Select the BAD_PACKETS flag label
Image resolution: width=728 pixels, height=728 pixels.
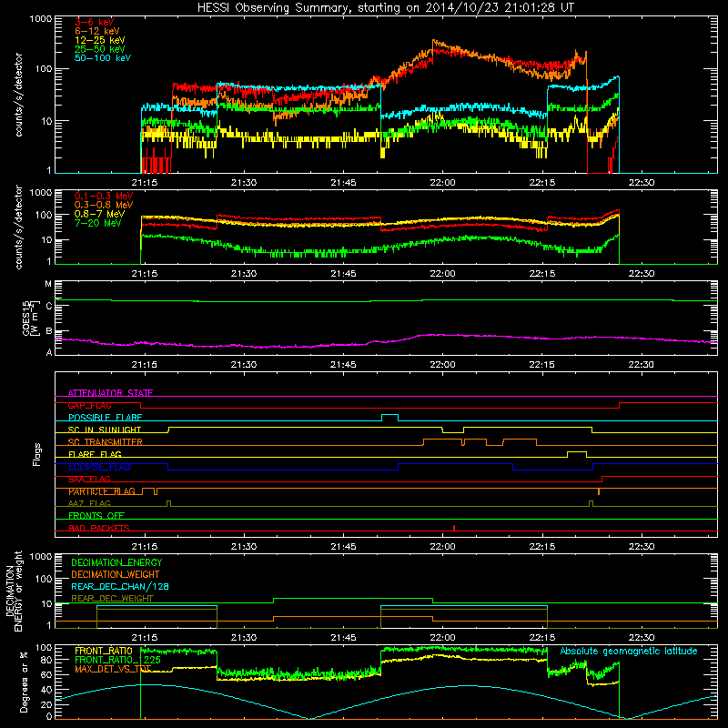(x=99, y=528)
